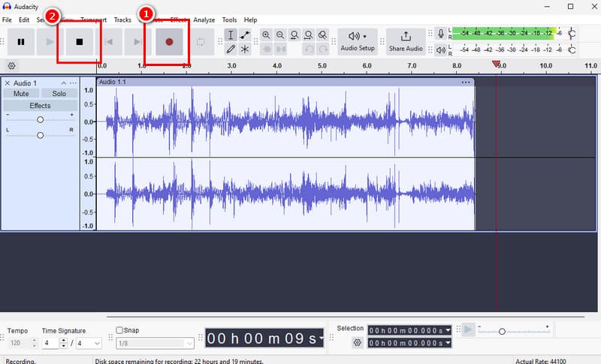
Task: Select the Multi-tool asterisk icon
Action: pyautogui.click(x=245, y=49)
